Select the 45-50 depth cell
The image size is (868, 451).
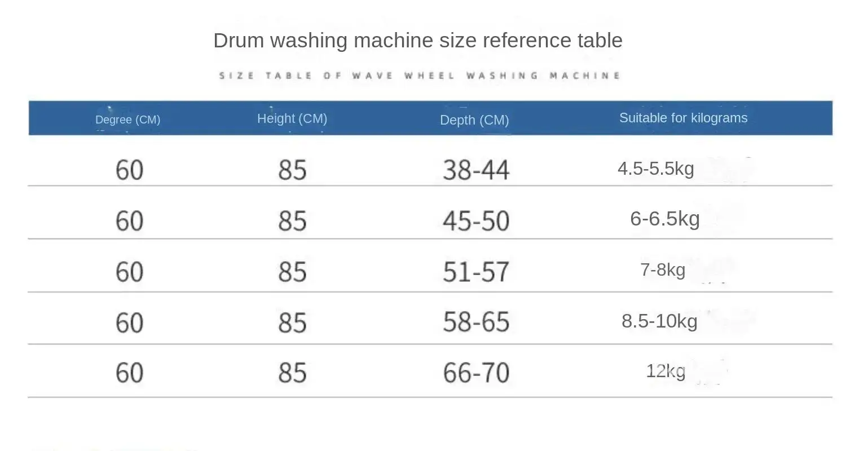click(476, 220)
